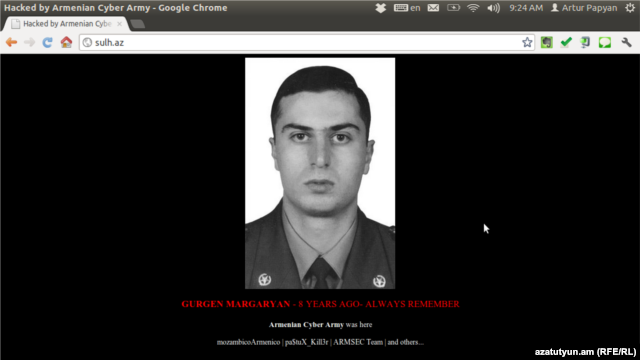Click the mozambicoArmenico credits line
640x360 pixels.
(320, 342)
